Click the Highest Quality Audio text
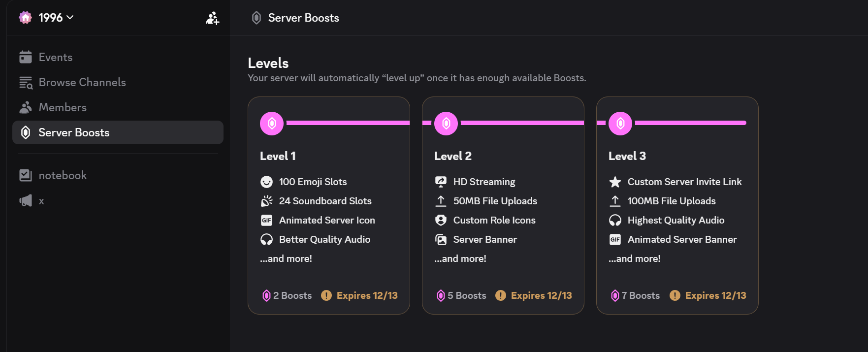This screenshot has width=868, height=352. [x=676, y=220]
